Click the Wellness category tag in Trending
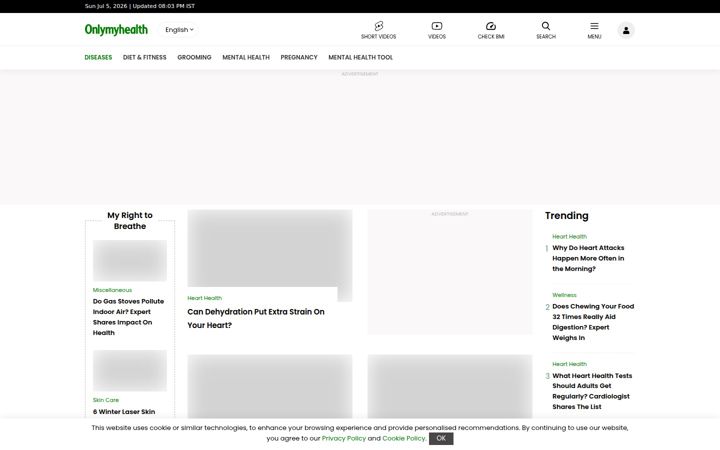 [x=564, y=295]
